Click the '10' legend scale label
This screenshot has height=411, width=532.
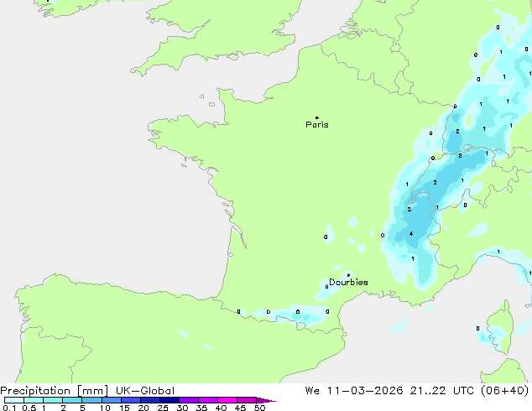[x=105, y=408]
